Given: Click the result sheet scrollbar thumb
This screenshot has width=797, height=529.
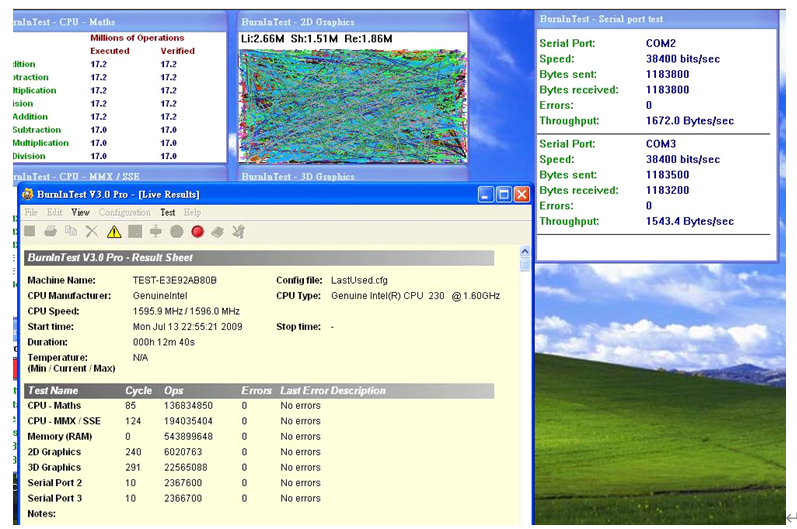Looking at the screenshot, I should (x=525, y=265).
